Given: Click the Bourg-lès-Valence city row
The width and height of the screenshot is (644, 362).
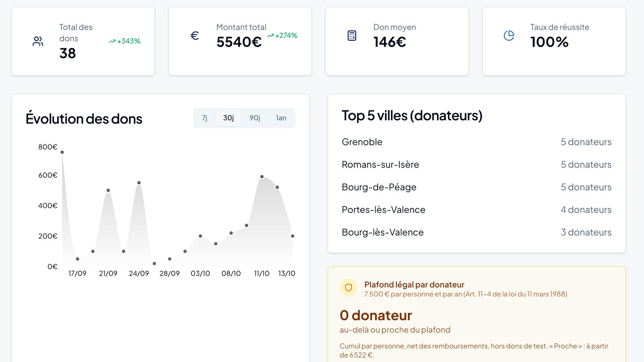Looking at the screenshot, I should point(477,232).
